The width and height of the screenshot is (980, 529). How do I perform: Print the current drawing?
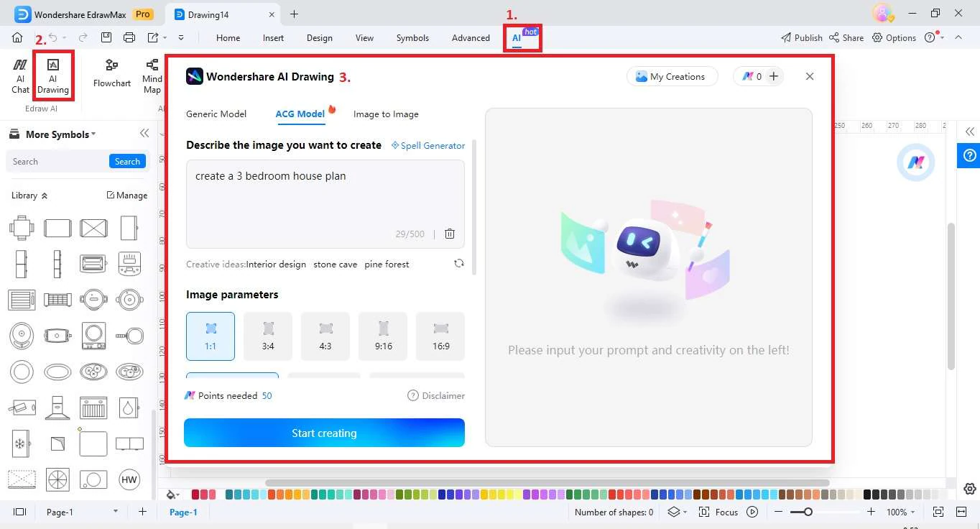point(129,37)
